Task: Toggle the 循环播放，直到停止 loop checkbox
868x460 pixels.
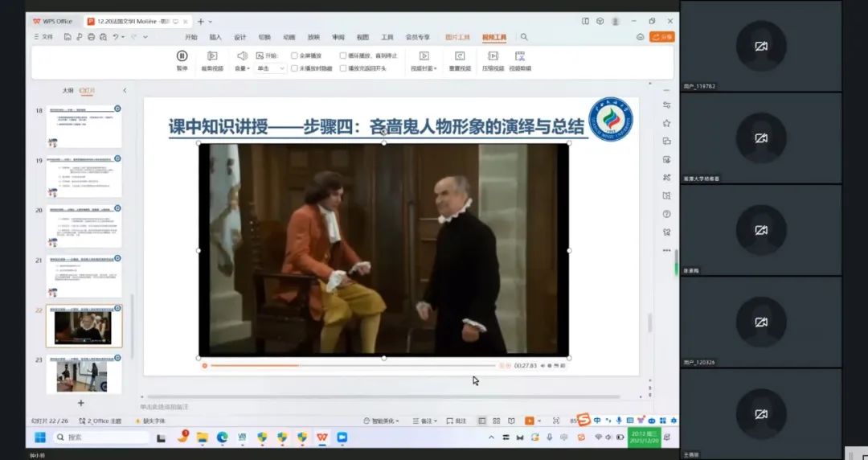Action: pyautogui.click(x=343, y=55)
